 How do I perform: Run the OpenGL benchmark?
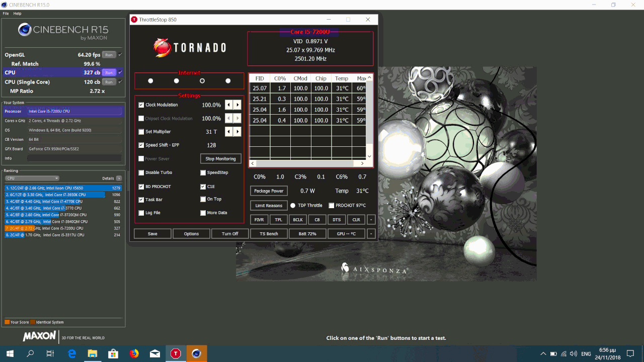pos(109,54)
